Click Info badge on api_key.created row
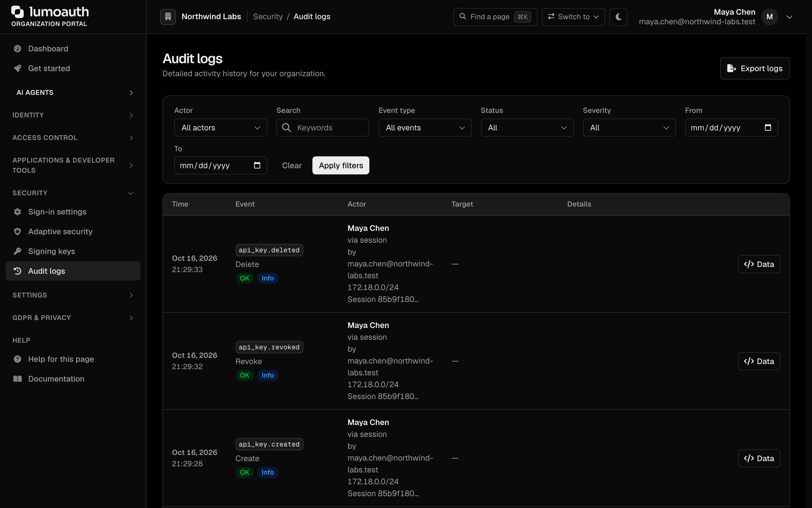Viewport: 812px width, 508px height. click(267, 473)
